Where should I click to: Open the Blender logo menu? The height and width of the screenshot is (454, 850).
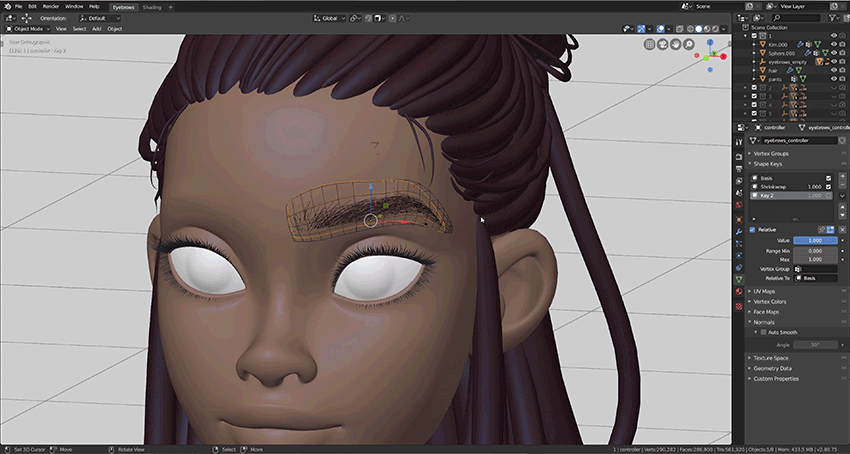click(x=8, y=7)
